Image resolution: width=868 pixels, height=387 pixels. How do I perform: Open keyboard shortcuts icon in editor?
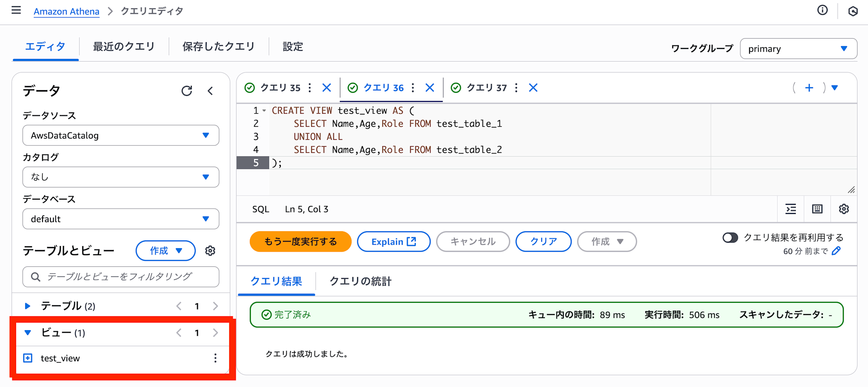817,209
